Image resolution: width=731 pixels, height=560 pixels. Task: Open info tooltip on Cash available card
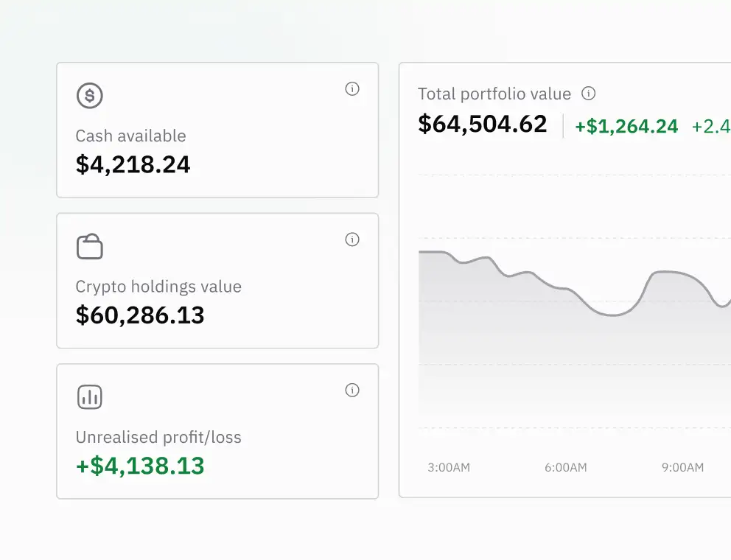click(352, 88)
